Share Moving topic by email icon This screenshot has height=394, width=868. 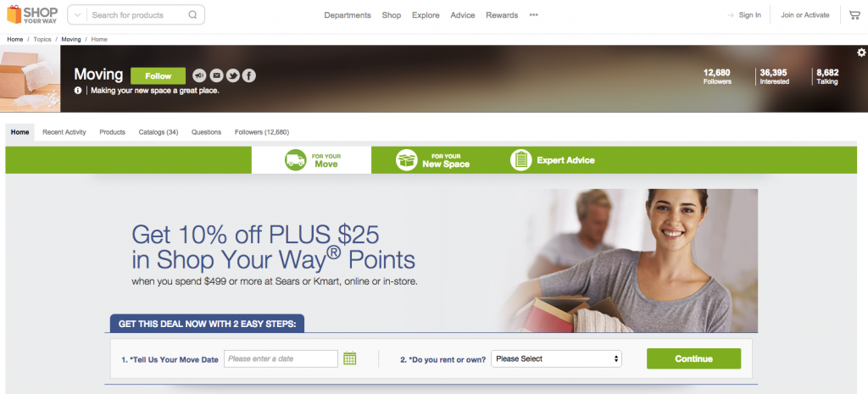(216, 75)
